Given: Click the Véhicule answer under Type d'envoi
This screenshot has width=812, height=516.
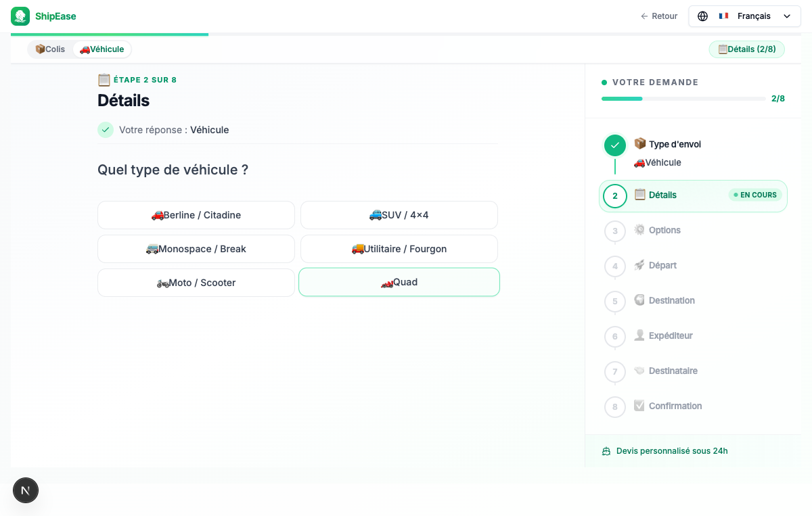Looking at the screenshot, I should coord(658,162).
